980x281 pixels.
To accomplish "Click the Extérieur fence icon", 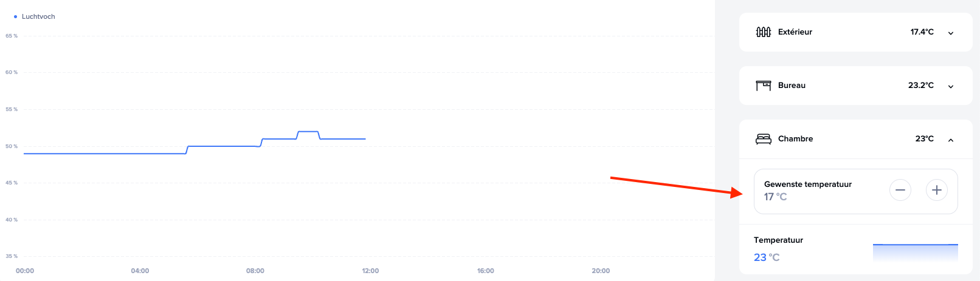I will point(763,32).
